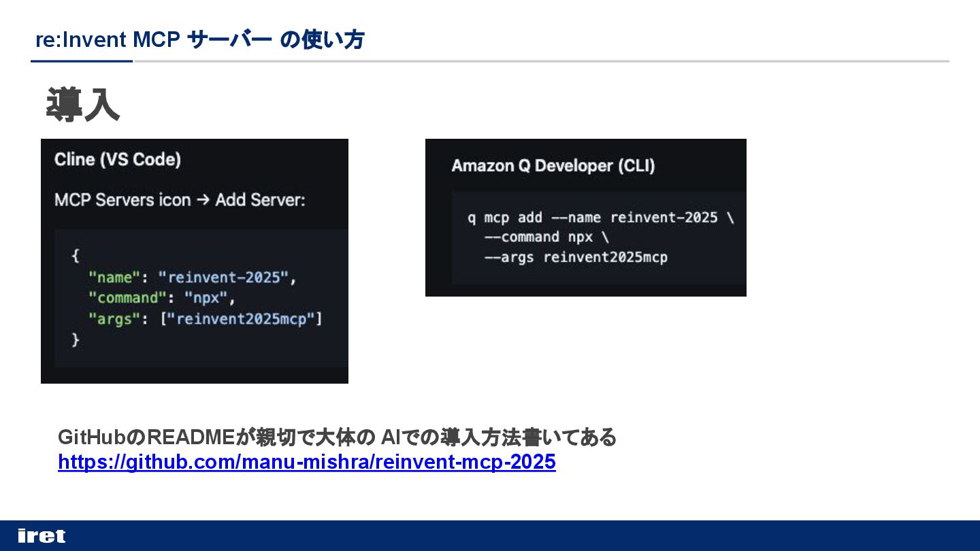Click the iret logo in footer
Image resolution: width=980 pixels, height=551 pixels.
pyautogui.click(x=42, y=536)
